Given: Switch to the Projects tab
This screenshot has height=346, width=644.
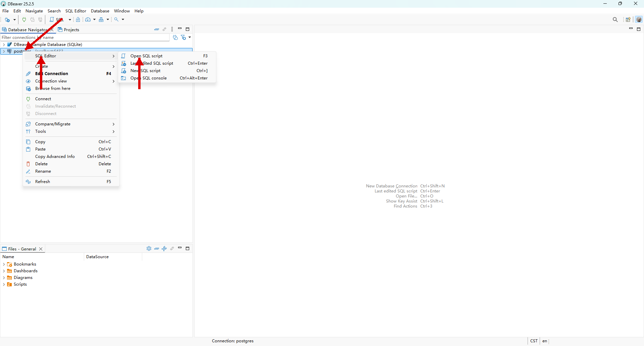Looking at the screenshot, I should pyautogui.click(x=68, y=30).
